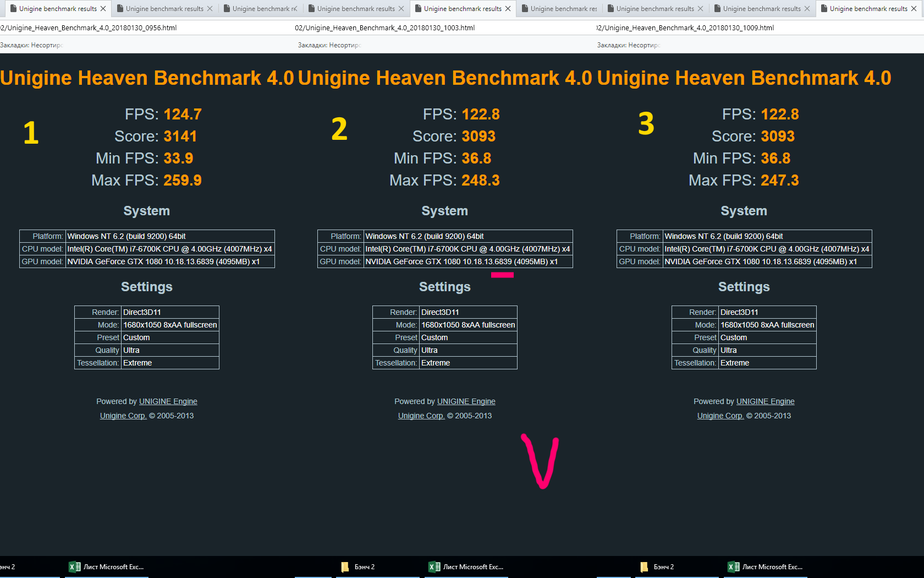This screenshot has height=578, width=924.
Task: Switch to the second tab in left window
Action: tap(165, 9)
